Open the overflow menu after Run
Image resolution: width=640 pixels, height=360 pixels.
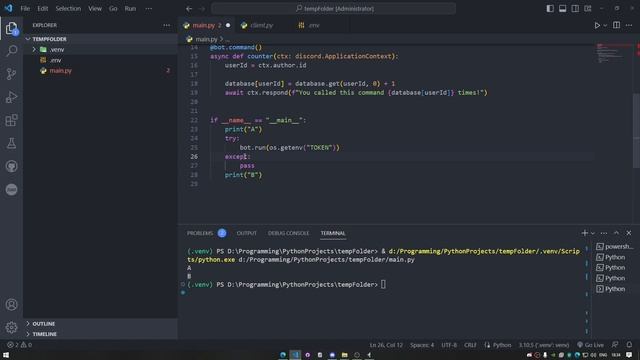(x=149, y=9)
